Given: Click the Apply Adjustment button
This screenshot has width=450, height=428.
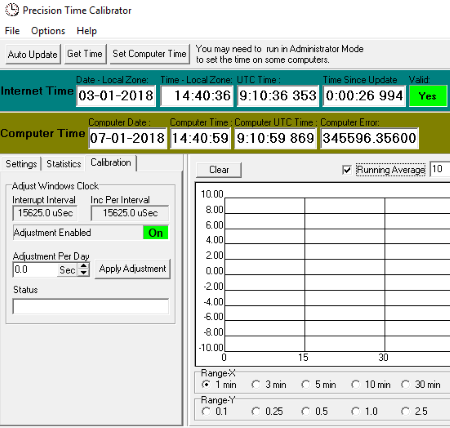Looking at the screenshot, I should click(x=133, y=269).
